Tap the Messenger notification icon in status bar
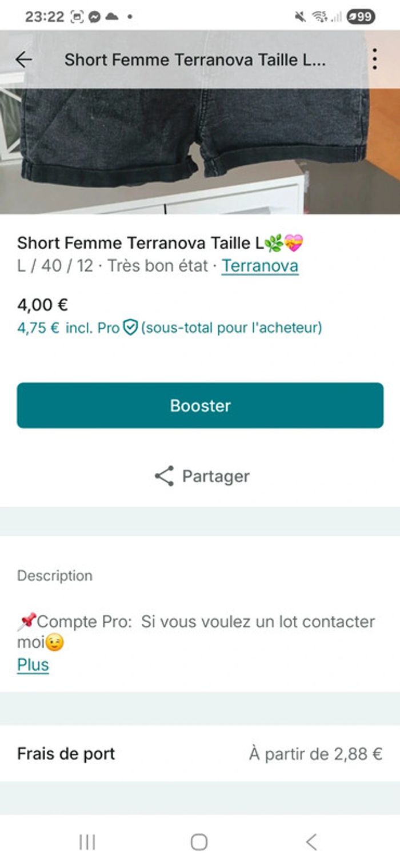This screenshot has width=400, height=868. click(95, 17)
